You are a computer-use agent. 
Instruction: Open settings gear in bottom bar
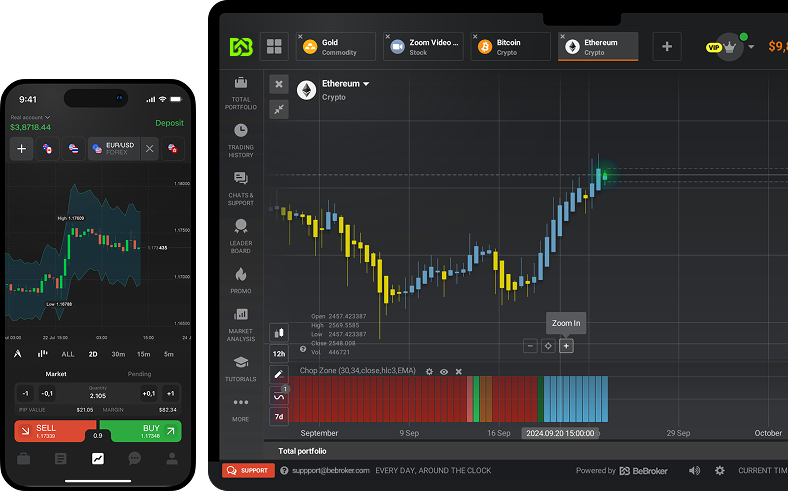pos(720,471)
